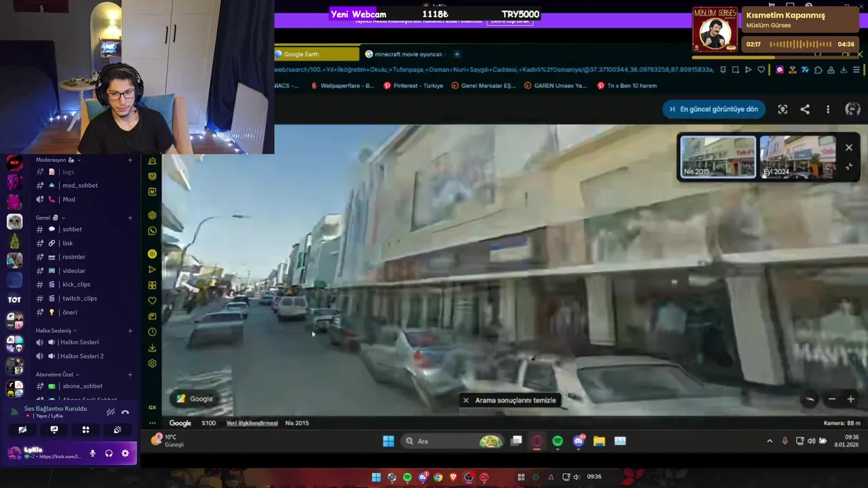
Task: Open Google Earth three-dot more menu
Action: [x=828, y=109]
